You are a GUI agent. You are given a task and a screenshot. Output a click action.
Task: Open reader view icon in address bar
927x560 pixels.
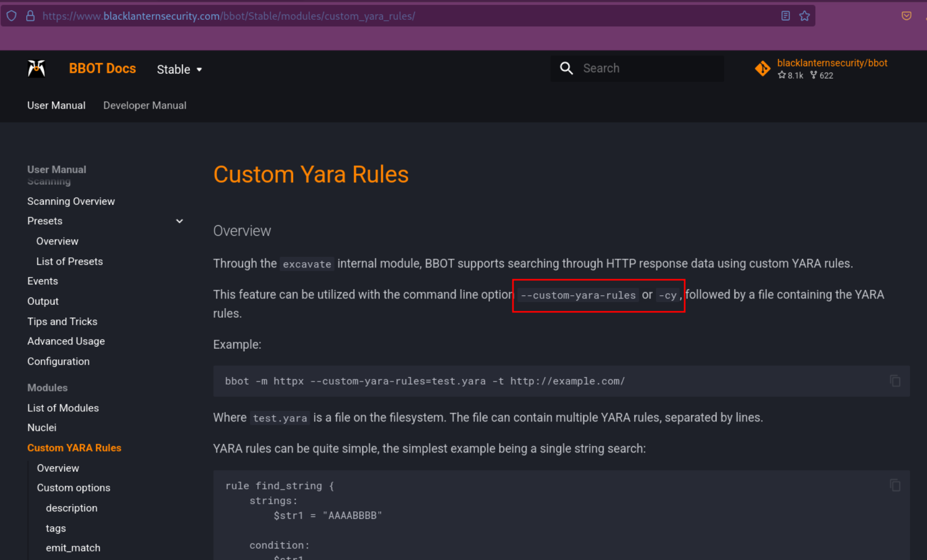coord(785,16)
